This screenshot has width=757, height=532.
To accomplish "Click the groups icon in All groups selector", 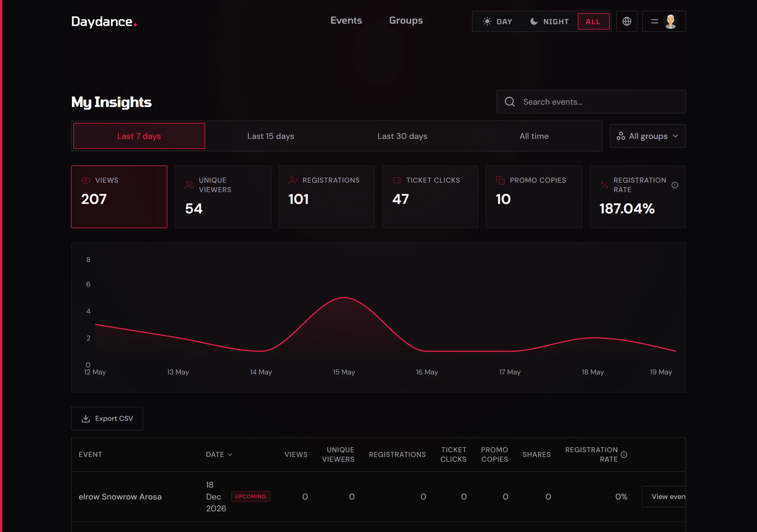I will click(x=621, y=136).
